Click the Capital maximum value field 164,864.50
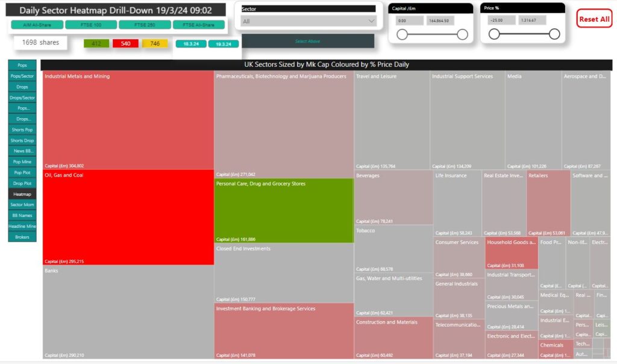The height and width of the screenshot is (364, 617). tap(440, 20)
